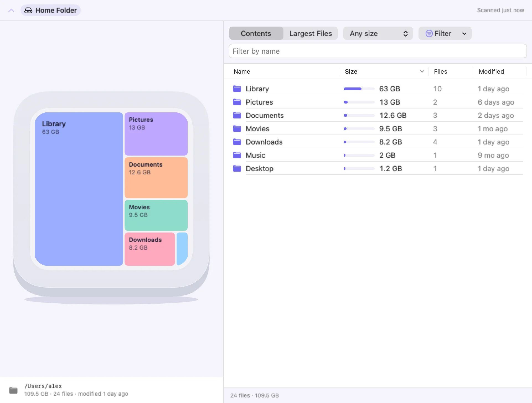532x403 pixels.
Task: Click the Movies folder icon in list
Action: [237, 129]
